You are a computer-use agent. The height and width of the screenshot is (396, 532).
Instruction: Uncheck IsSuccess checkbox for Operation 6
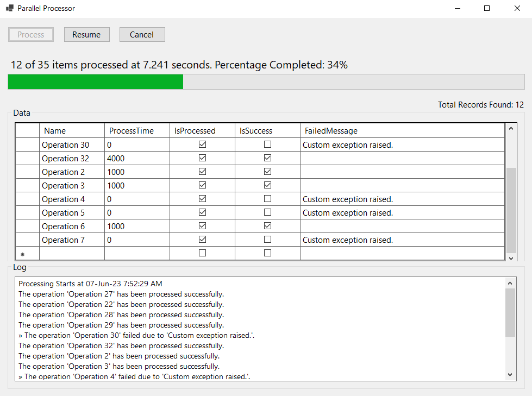267,226
